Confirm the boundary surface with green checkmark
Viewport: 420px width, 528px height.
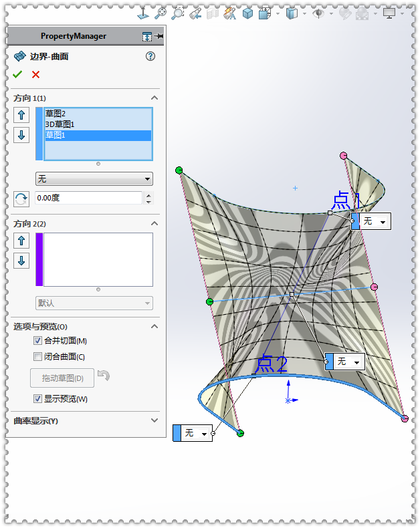pyautogui.click(x=17, y=74)
